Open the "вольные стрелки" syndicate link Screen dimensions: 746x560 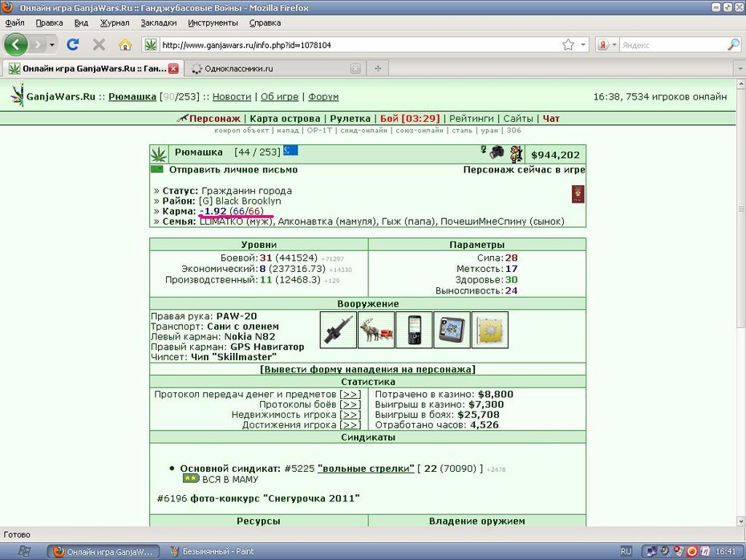coord(366,469)
